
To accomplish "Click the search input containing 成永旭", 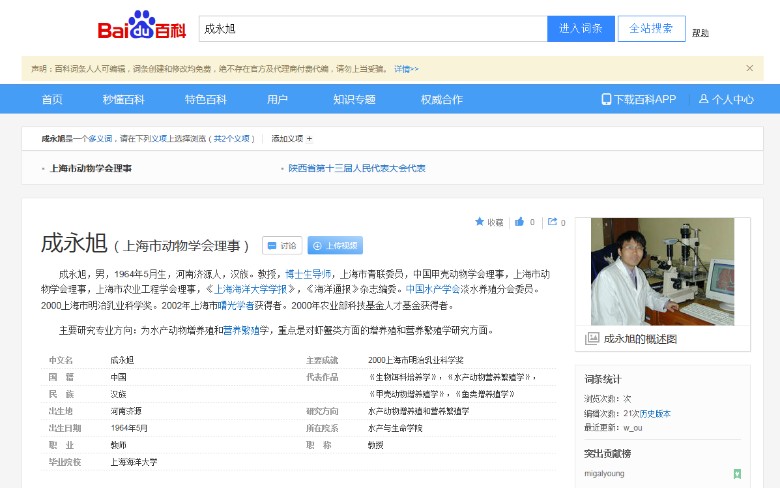I will tap(372, 29).
